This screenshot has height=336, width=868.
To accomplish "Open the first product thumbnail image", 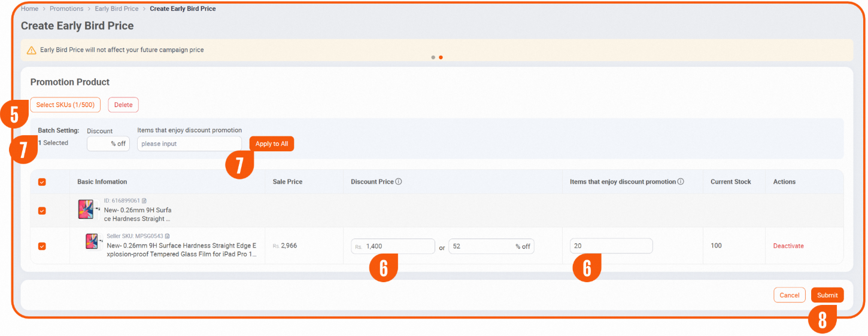I will tap(86, 209).
